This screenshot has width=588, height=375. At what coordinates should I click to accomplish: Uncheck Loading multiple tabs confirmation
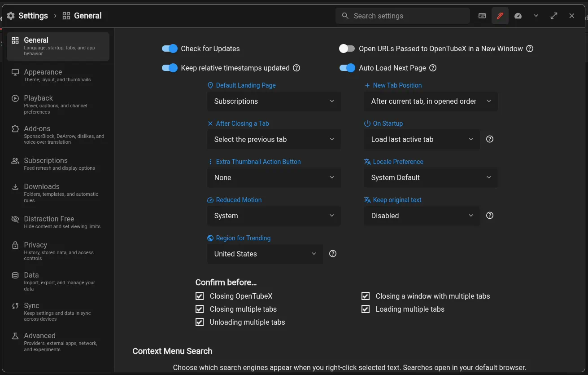point(366,309)
